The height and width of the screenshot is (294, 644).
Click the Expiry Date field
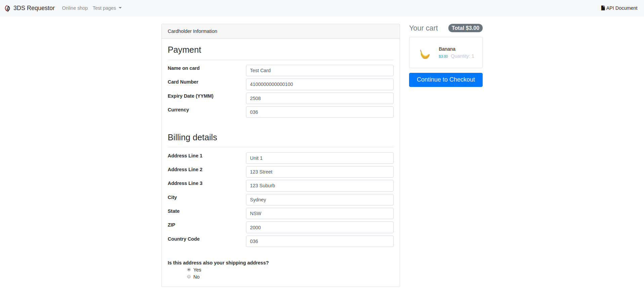coord(319,98)
